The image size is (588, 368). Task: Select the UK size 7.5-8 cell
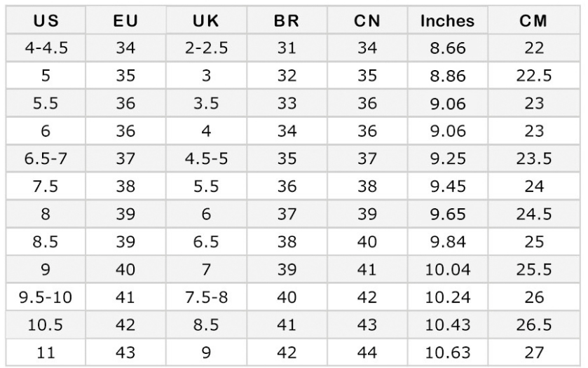(x=206, y=297)
